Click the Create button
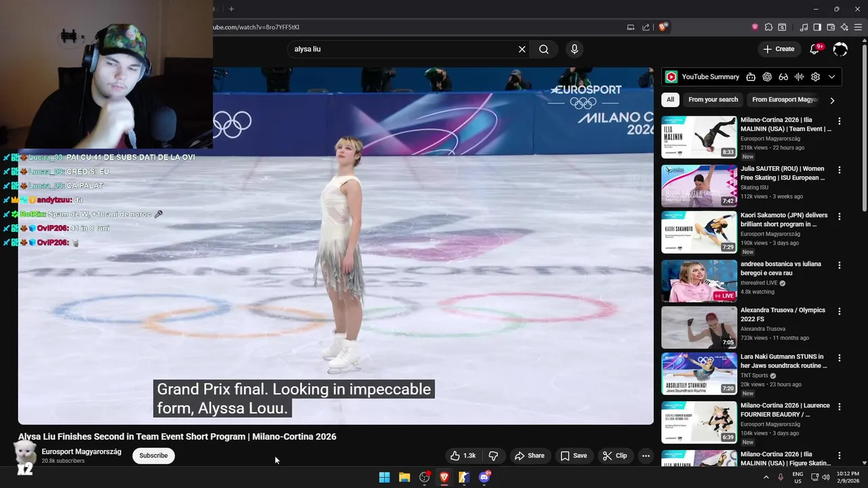This screenshot has width=868, height=488. [x=778, y=49]
